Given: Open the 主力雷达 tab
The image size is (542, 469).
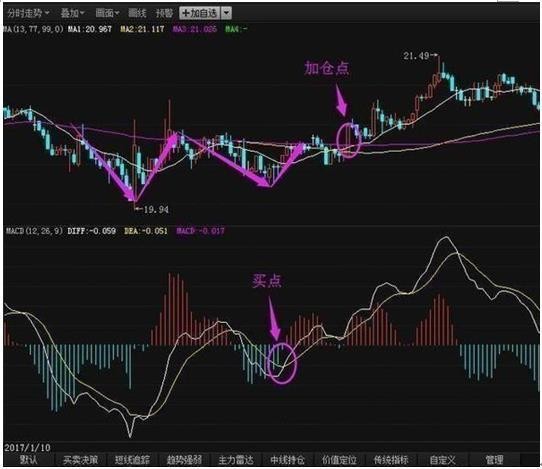Looking at the screenshot, I should click(x=236, y=460).
